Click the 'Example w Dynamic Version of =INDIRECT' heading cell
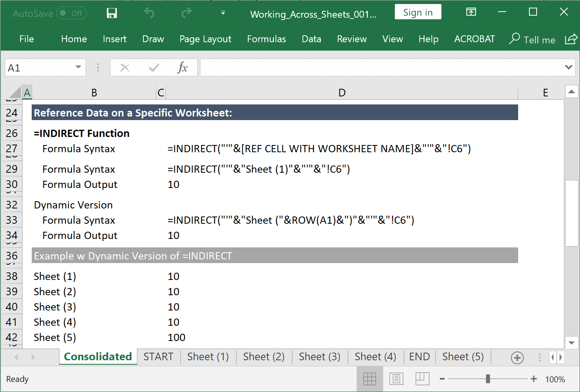Viewport: 580px width, 392px height. (275, 255)
